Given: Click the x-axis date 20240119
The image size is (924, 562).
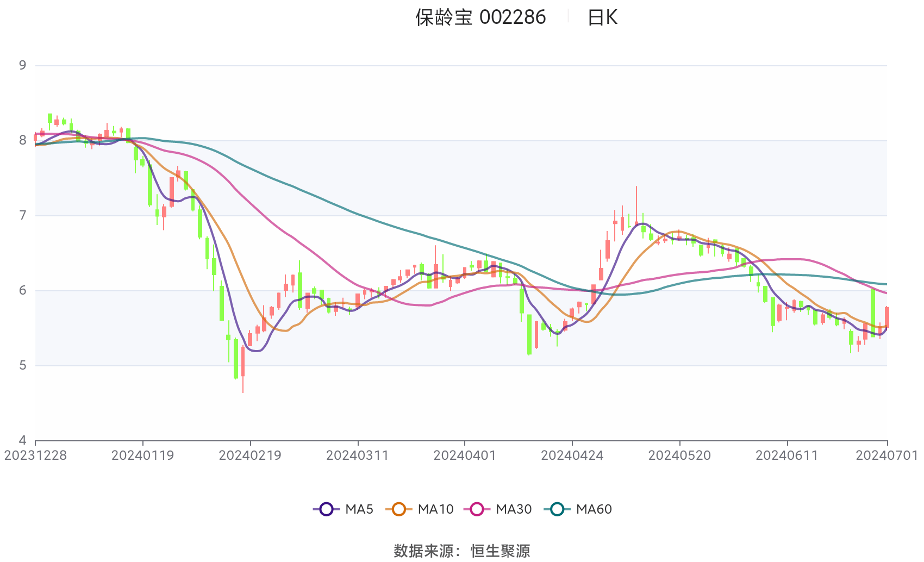Looking at the screenshot, I should (x=143, y=455).
